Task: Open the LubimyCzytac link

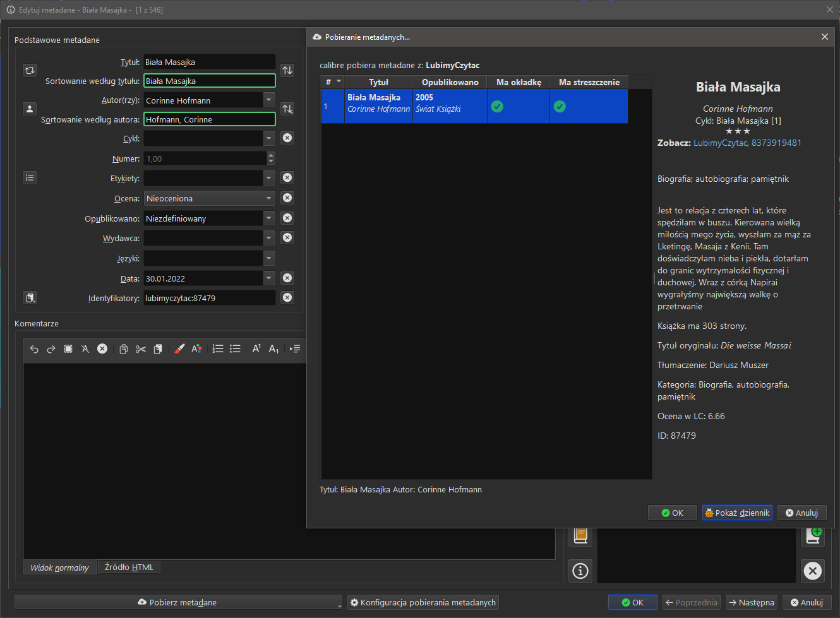Action: 720,143
